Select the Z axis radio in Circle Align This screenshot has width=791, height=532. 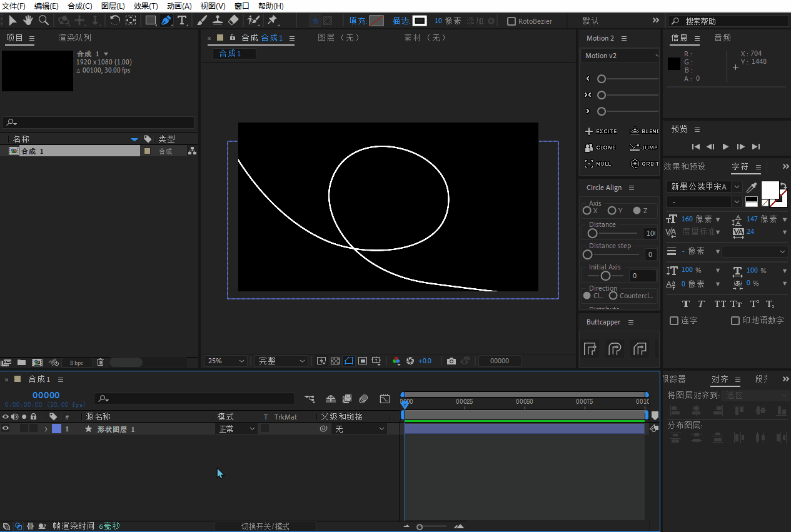coord(637,211)
